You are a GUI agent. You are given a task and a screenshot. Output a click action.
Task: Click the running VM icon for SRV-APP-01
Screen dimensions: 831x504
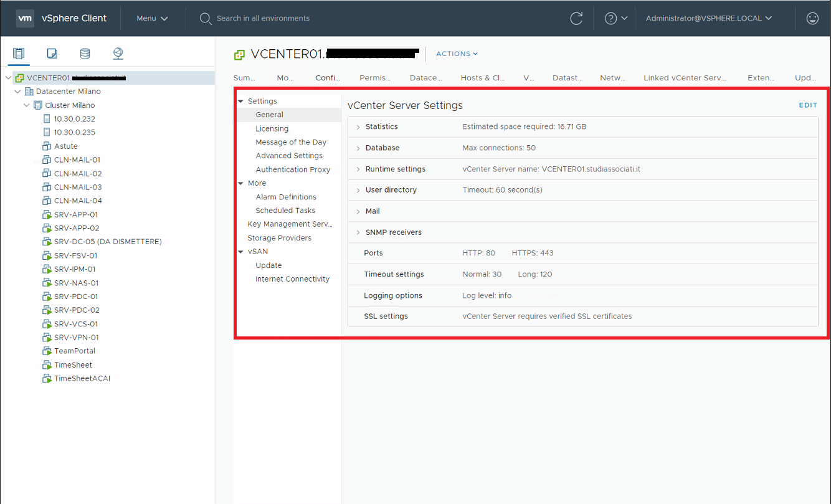(x=47, y=214)
